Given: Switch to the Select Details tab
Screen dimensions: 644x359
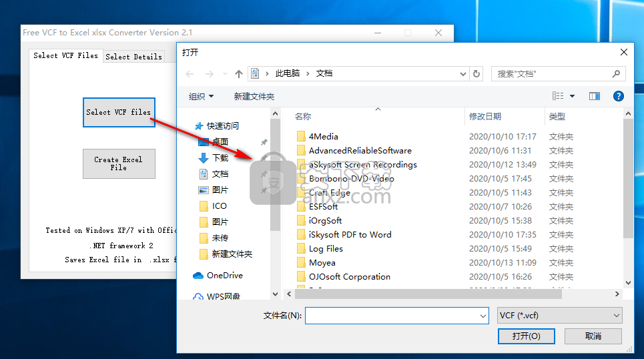Looking at the screenshot, I should tap(133, 57).
